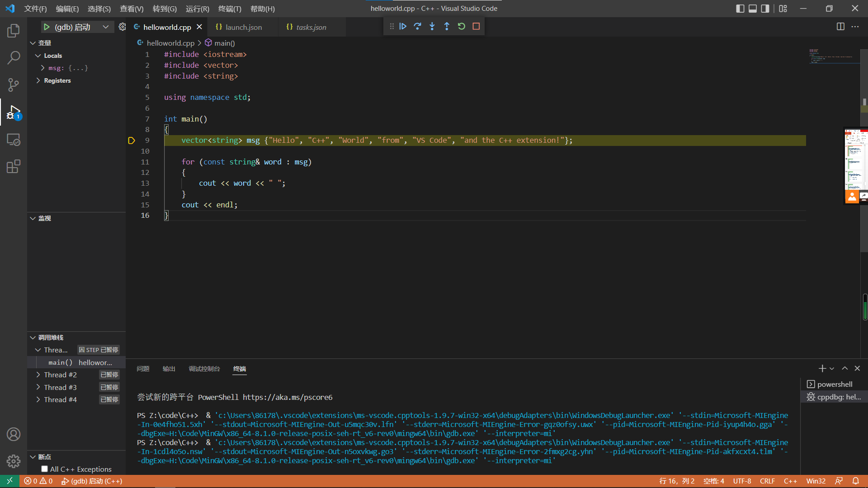The height and width of the screenshot is (488, 868).
Task: Click the Step Over debug button
Action: coord(417,27)
